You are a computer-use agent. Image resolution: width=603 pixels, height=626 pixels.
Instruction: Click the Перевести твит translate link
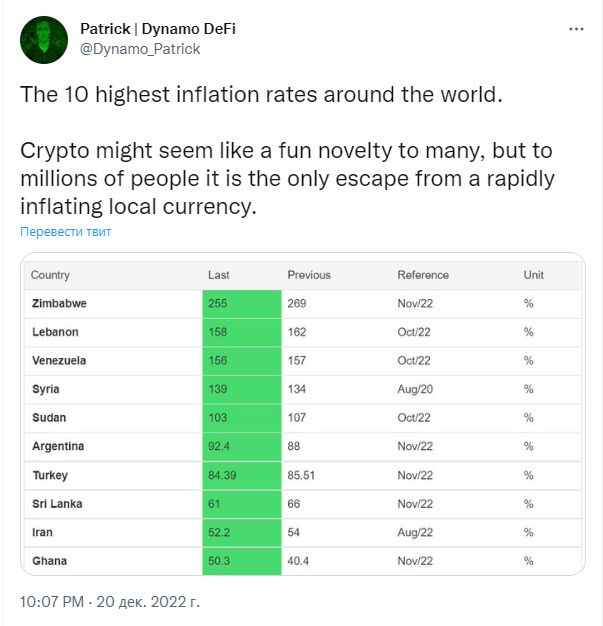tap(66, 231)
